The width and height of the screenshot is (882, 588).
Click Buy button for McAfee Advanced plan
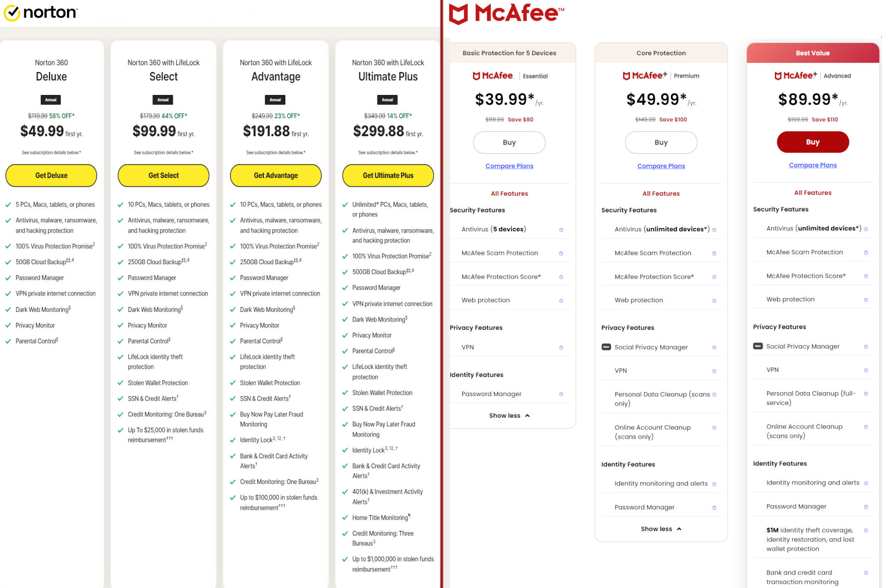tap(813, 142)
